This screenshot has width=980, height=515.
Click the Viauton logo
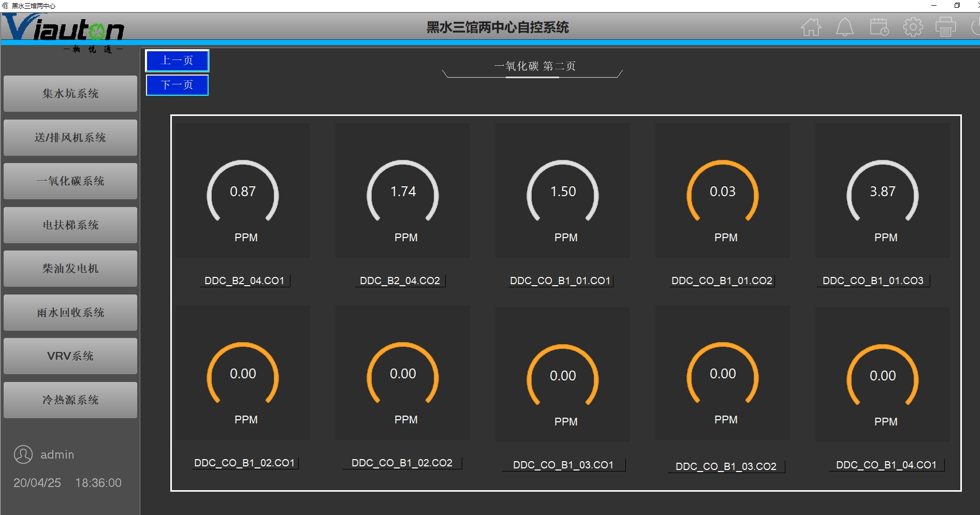click(x=63, y=28)
